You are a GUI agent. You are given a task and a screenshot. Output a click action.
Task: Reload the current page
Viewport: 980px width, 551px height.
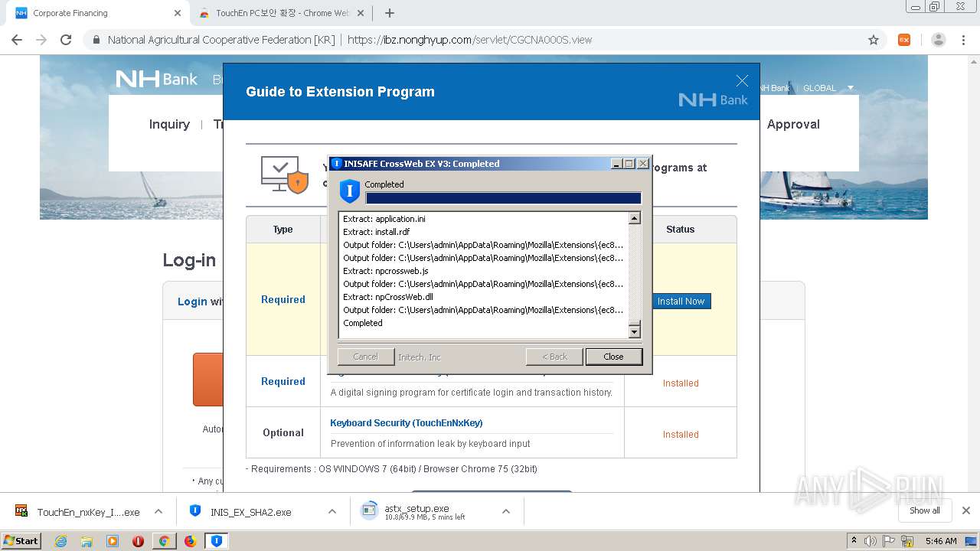pyautogui.click(x=66, y=40)
